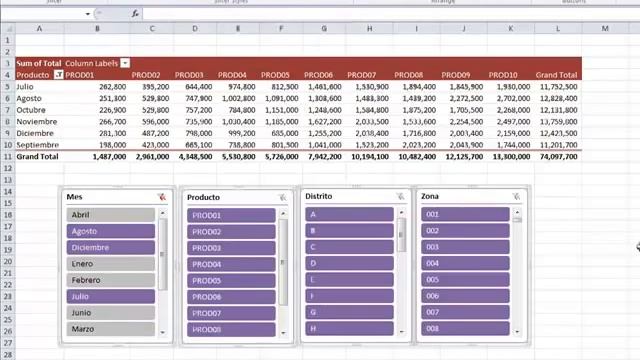Select zone 008 in Zona slicer
Viewport: 640px width, 360px height.
465,329
